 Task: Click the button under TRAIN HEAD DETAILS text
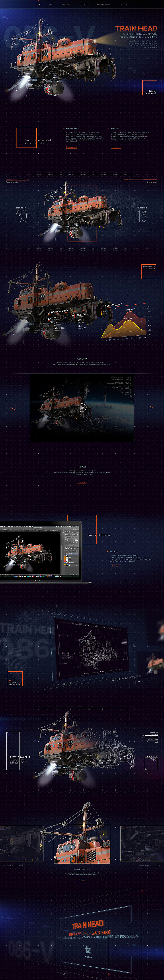82,880
